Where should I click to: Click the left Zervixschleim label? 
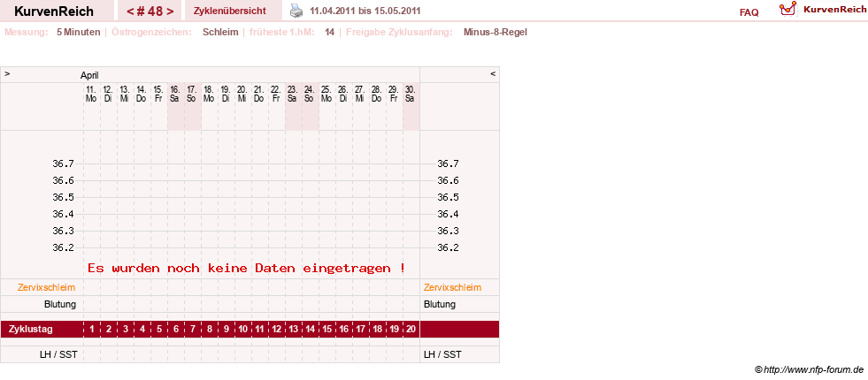click(x=47, y=287)
